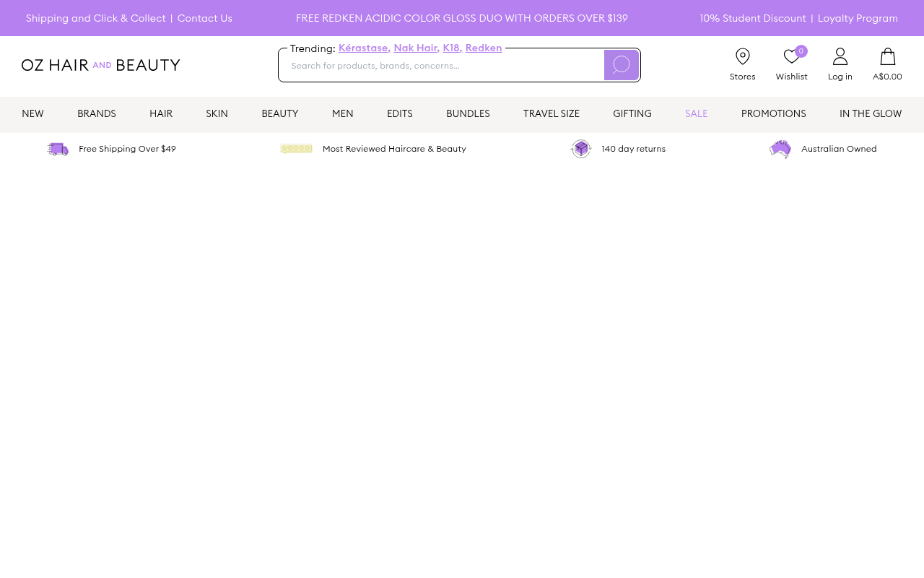Screen dimensions: 924x578
Task: Open the HAIR menu
Action: click(161, 114)
